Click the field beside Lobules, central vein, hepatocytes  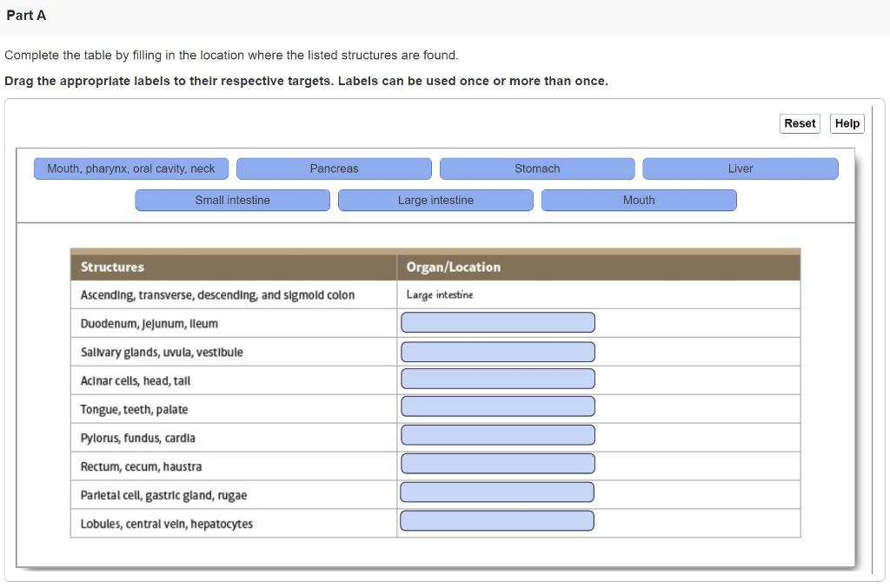point(496,520)
